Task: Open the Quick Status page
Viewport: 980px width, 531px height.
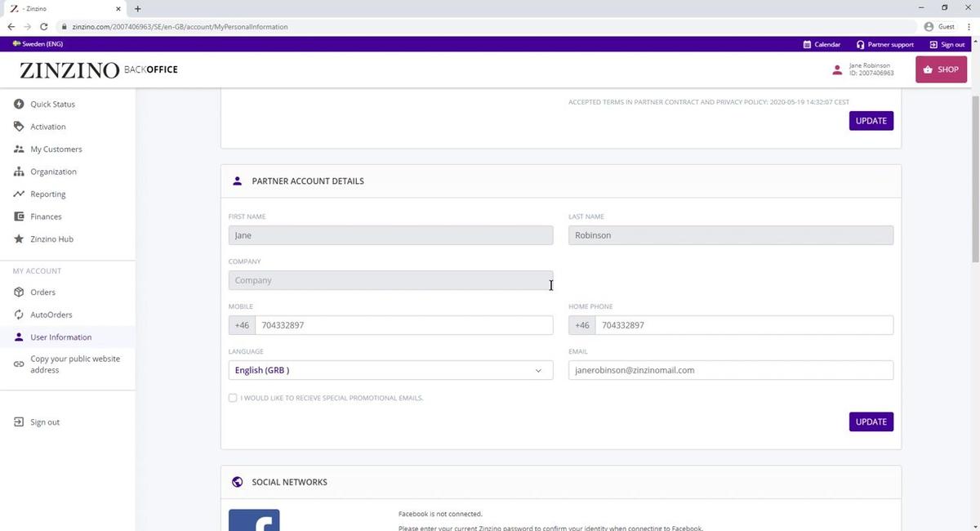Action: click(51, 104)
